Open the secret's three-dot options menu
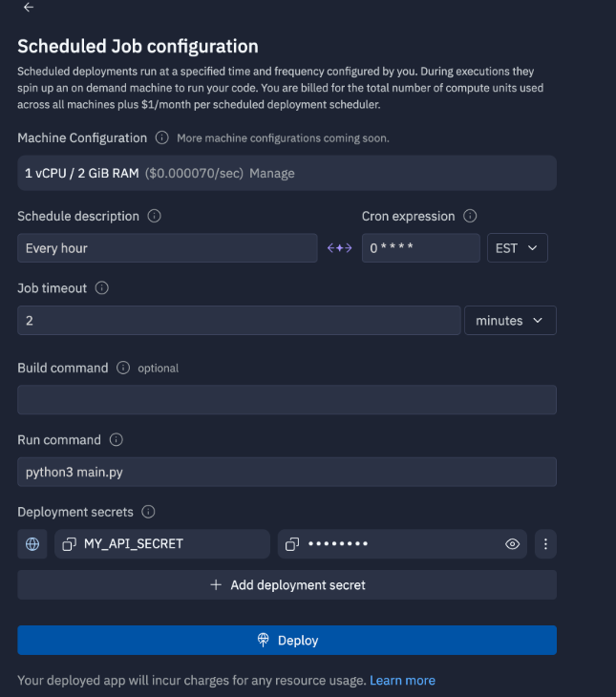This screenshot has width=616, height=697. click(x=545, y=544)
